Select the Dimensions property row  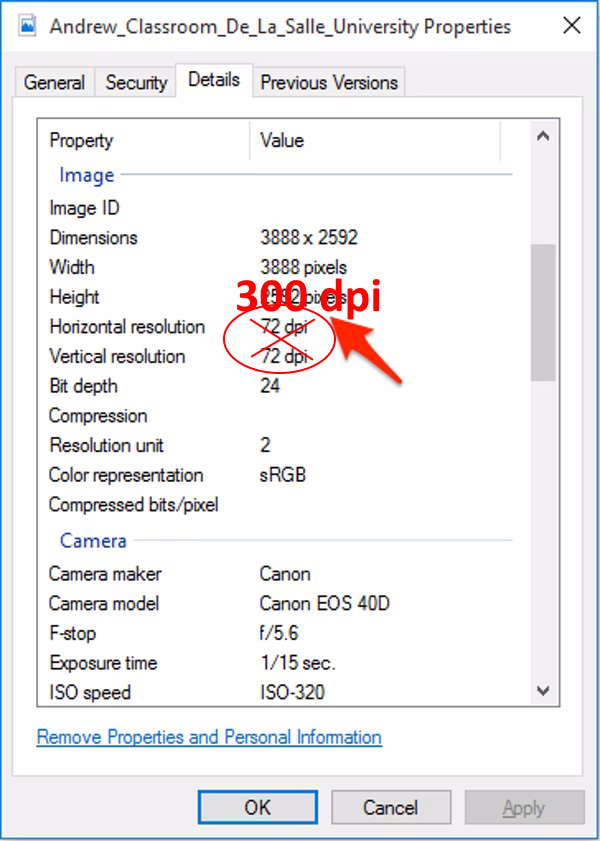click(94, 238)
